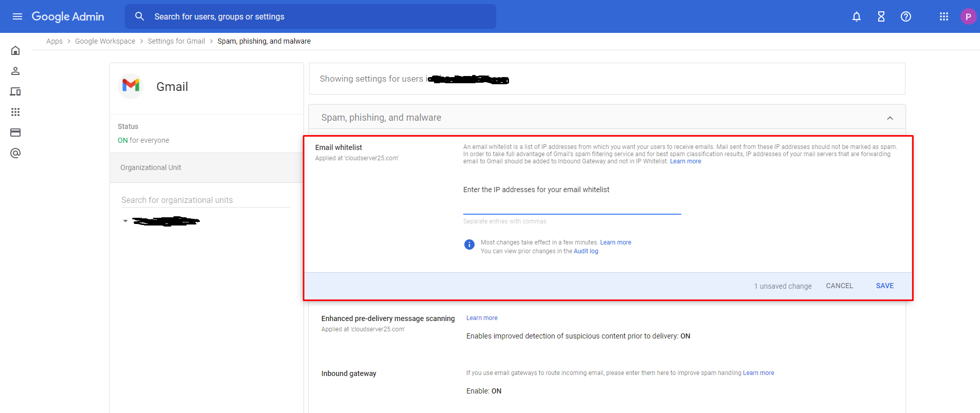
Task: Open the Audit log link
Action: pos(586,251)
